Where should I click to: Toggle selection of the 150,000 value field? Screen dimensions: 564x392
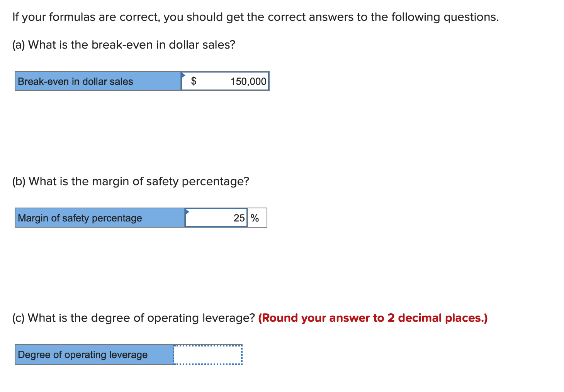pyautogui.click(x=225, y=81)
